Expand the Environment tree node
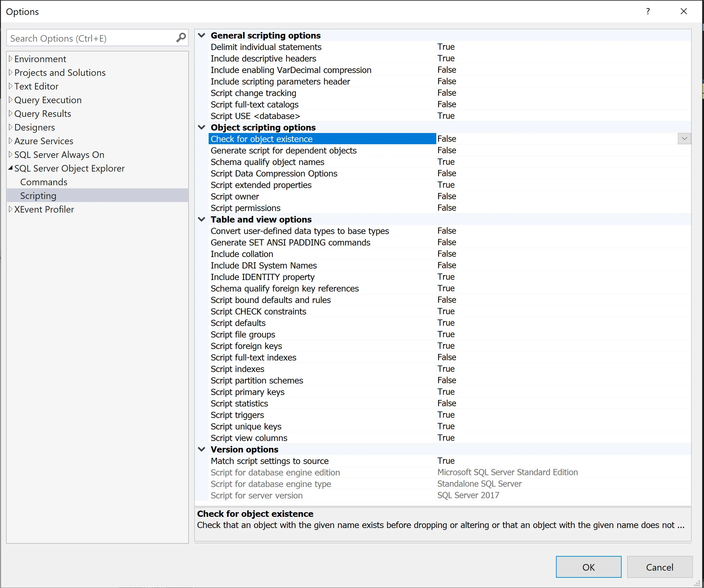The height and width of the screenshot is (588, 704). (x=10, y=59)
